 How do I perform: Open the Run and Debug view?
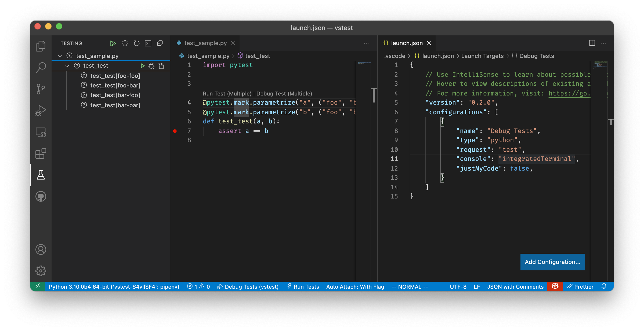(x=41, y=110)
